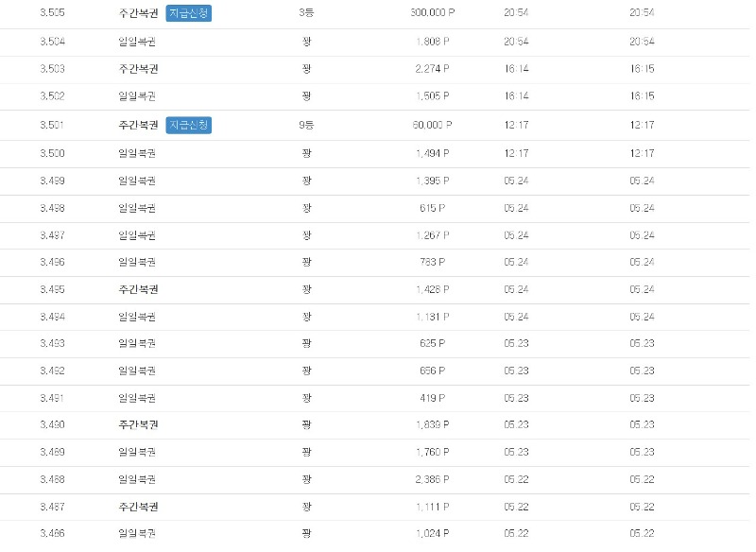Select row number 3,494

pos(52,317)
